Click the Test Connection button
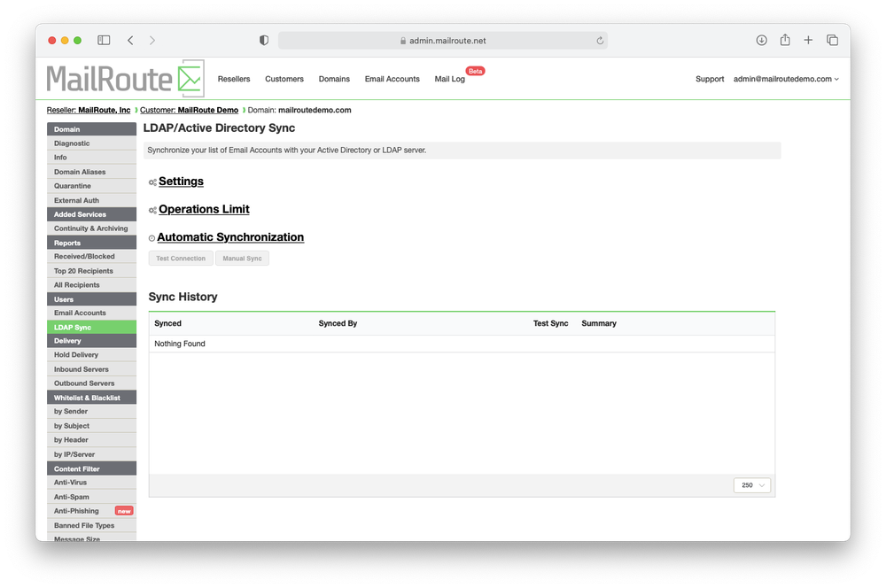The width and height of the screenshot is (886, 588). click(181, 258)
